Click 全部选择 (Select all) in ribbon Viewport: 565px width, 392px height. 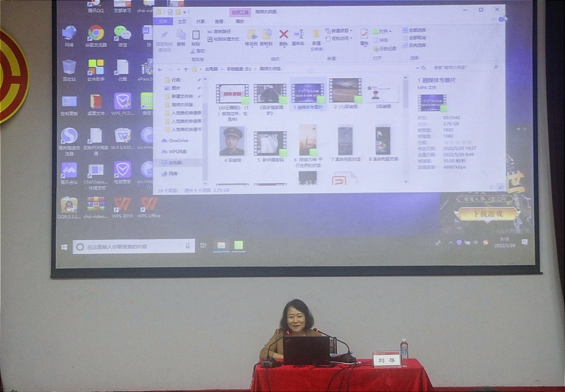[414, 30]
